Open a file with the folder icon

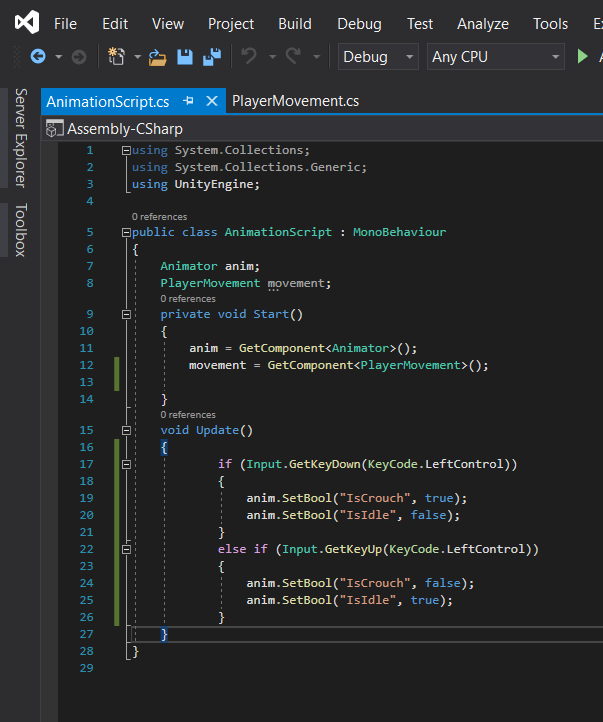coord(157,57)
